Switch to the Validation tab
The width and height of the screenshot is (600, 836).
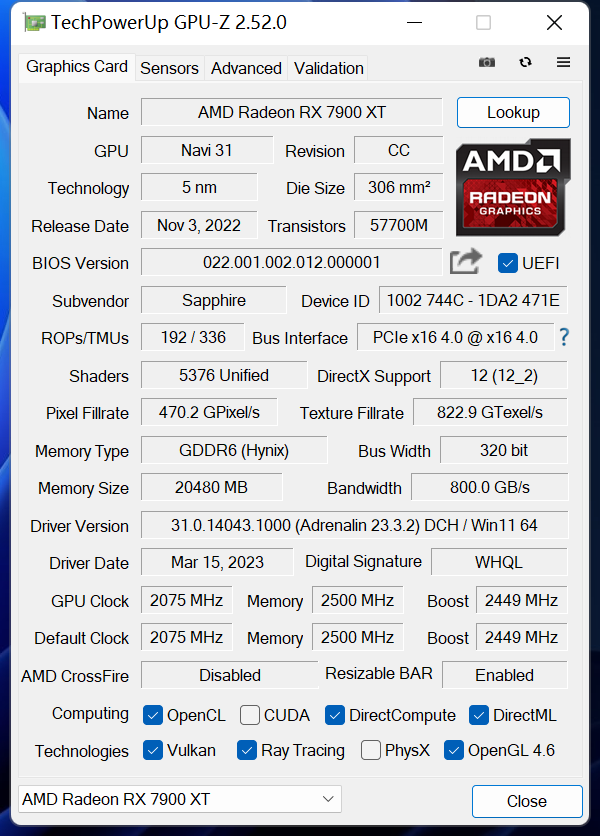[328, 68]
